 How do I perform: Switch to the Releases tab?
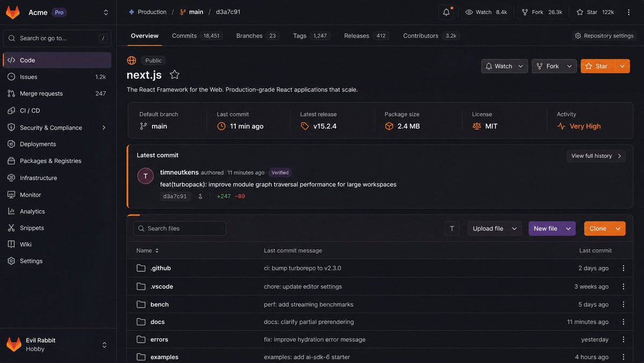click(x=366, y=36)
